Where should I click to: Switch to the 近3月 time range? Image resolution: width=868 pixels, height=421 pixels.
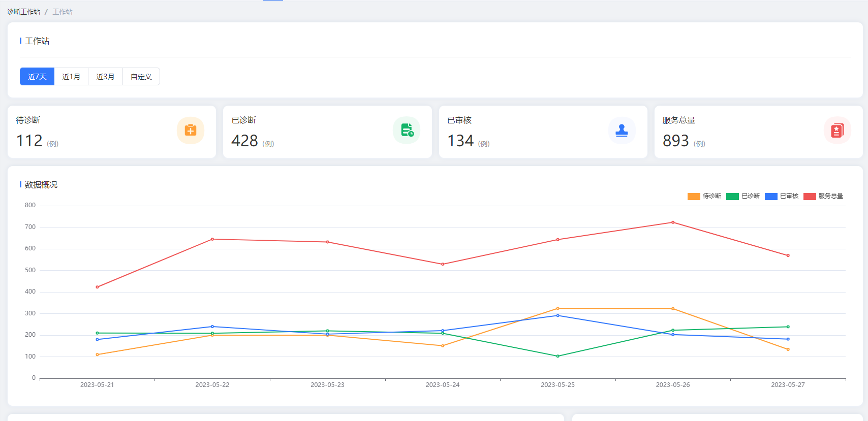[105, 77]
